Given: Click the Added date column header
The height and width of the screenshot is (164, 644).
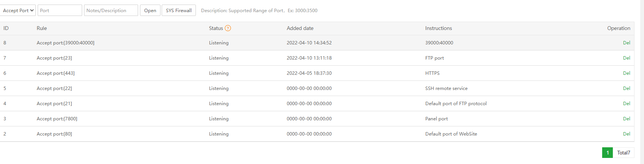Looking at the screenshot, I should [x=300, y=28].
